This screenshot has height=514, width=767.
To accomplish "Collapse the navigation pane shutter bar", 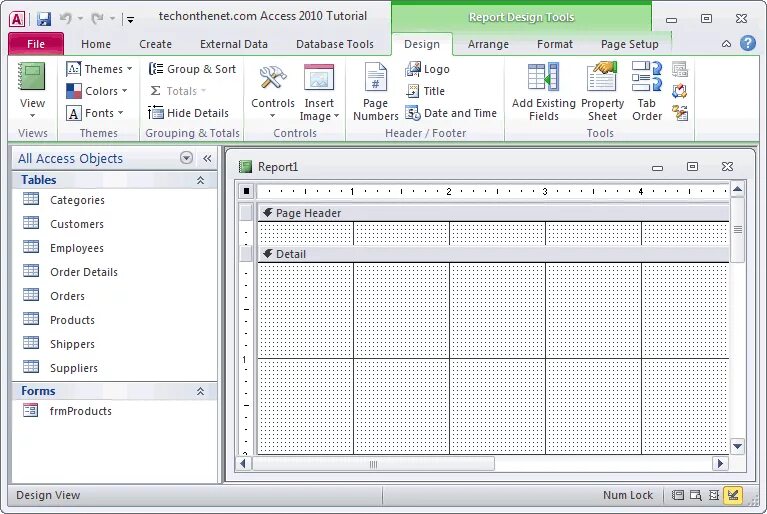I will coord(207,158).
